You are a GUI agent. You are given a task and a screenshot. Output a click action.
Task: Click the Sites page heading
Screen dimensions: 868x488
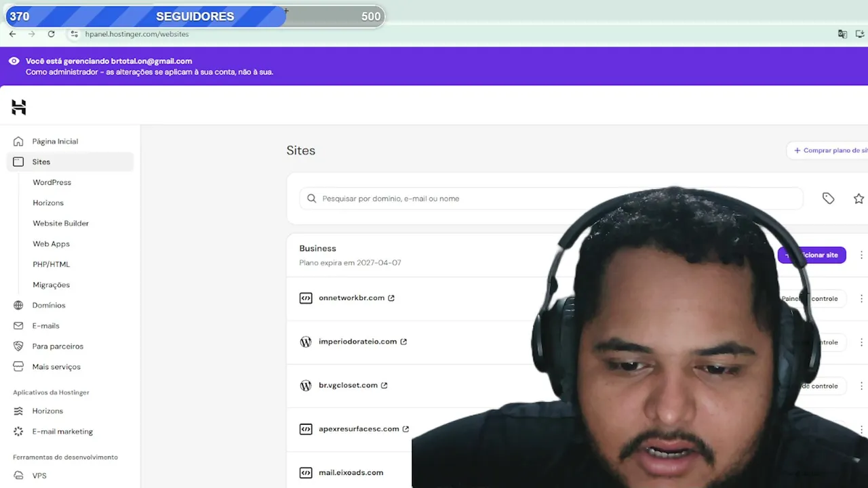(301, 150)
